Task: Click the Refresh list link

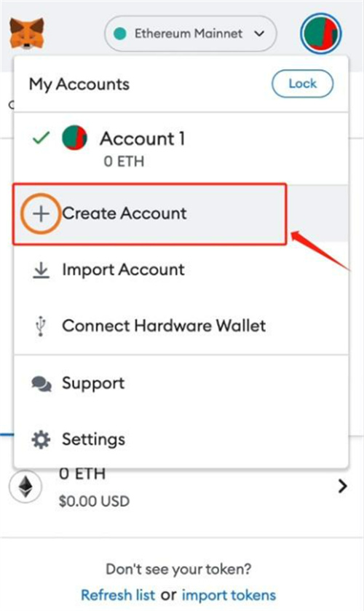Action: (118, 595)
